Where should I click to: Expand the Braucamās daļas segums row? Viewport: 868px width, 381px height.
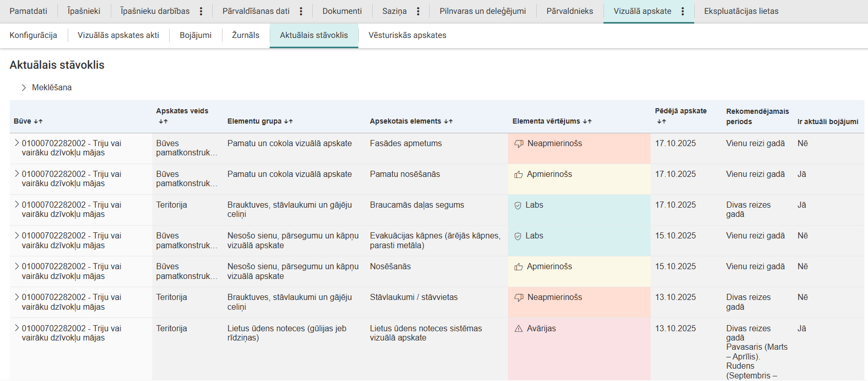(x=17, y=205)
